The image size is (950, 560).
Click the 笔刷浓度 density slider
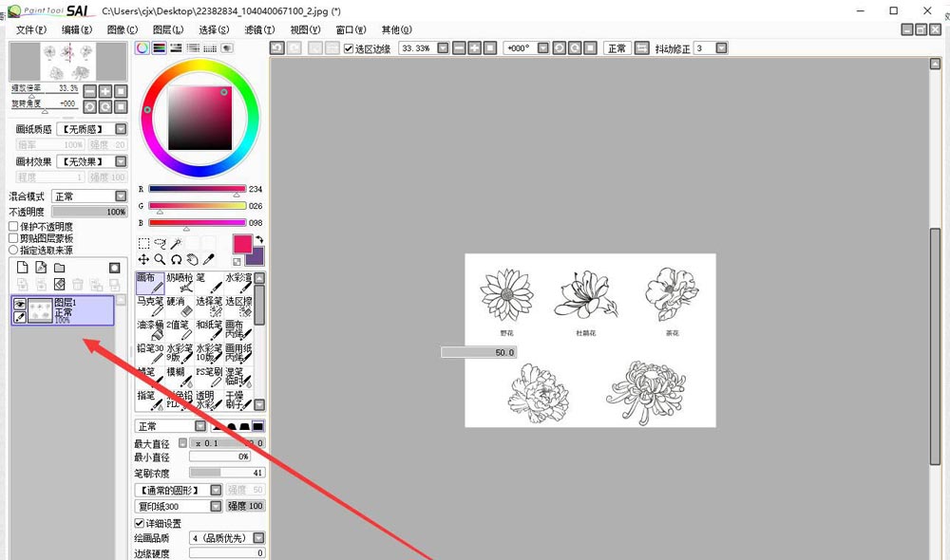pyautogui.click(x=227, y=473)
